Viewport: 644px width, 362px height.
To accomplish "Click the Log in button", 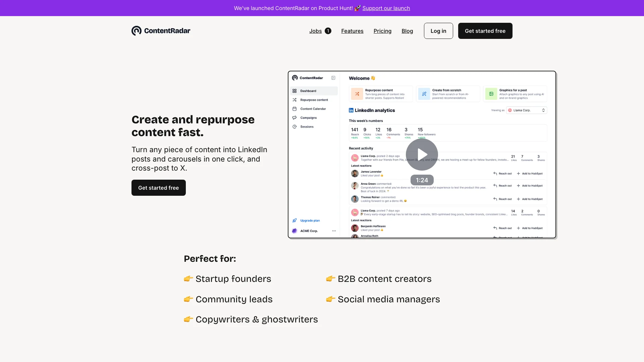I will 438,31.
